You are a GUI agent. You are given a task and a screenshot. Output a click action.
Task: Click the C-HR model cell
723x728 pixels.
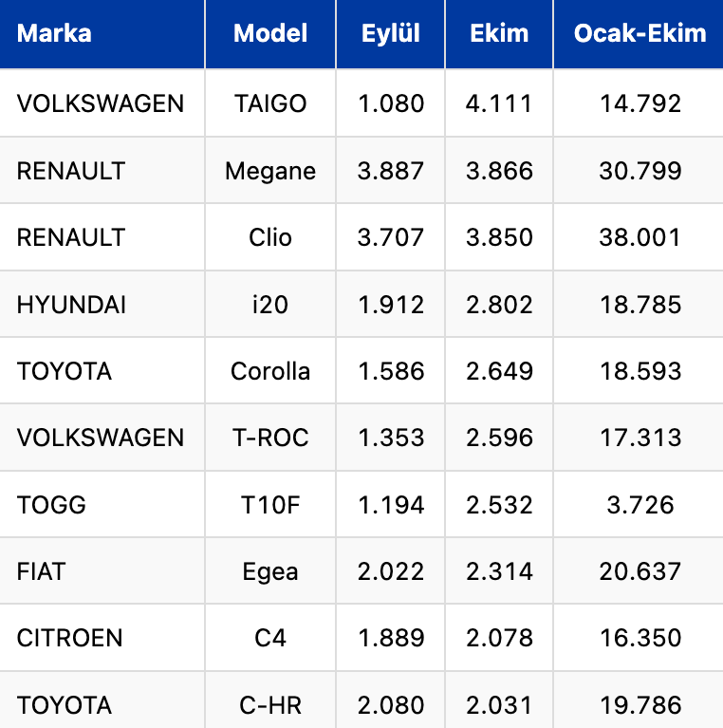coord(270,705)
